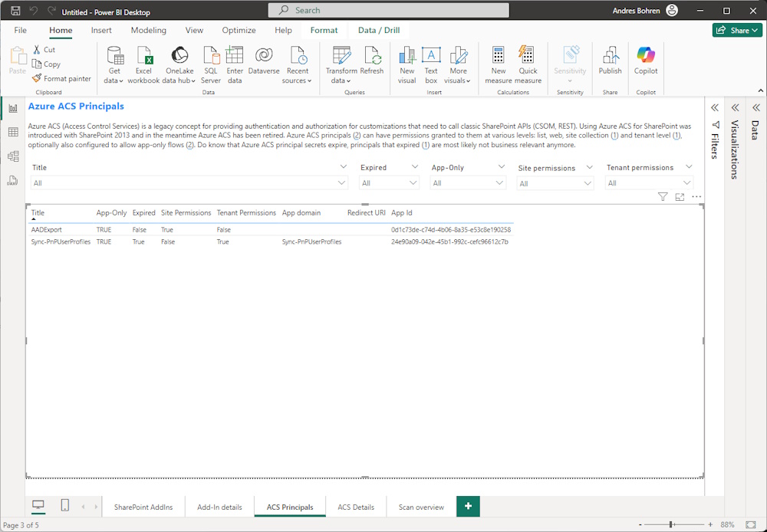Image resolution: width=767 pixels, height=532 pixels.
Task: Open filter icon on table visual header
Action: 663,196
